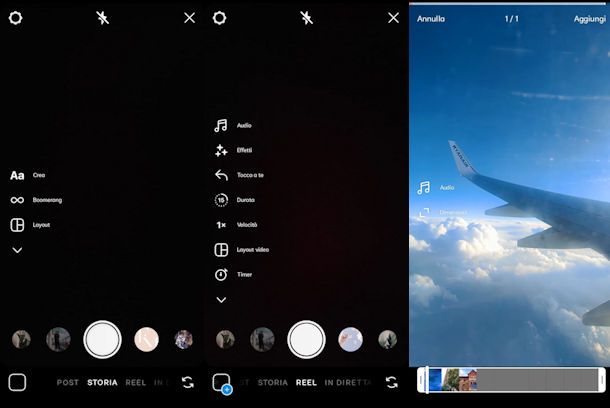Select the Aa Crea text tool
Screen dimensions: 610x408
click(x=17, y=175)
